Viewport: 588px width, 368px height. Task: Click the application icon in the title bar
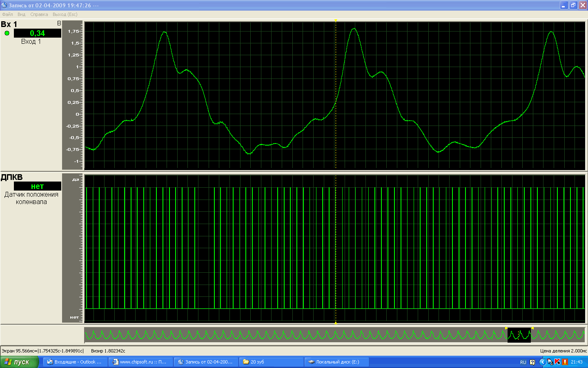[x=4, y=5]
